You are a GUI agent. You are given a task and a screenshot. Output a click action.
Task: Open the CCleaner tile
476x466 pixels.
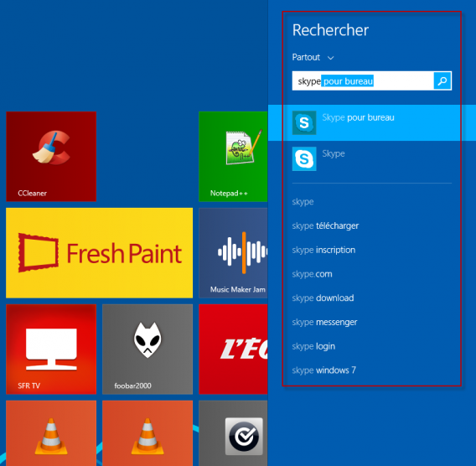51,157
